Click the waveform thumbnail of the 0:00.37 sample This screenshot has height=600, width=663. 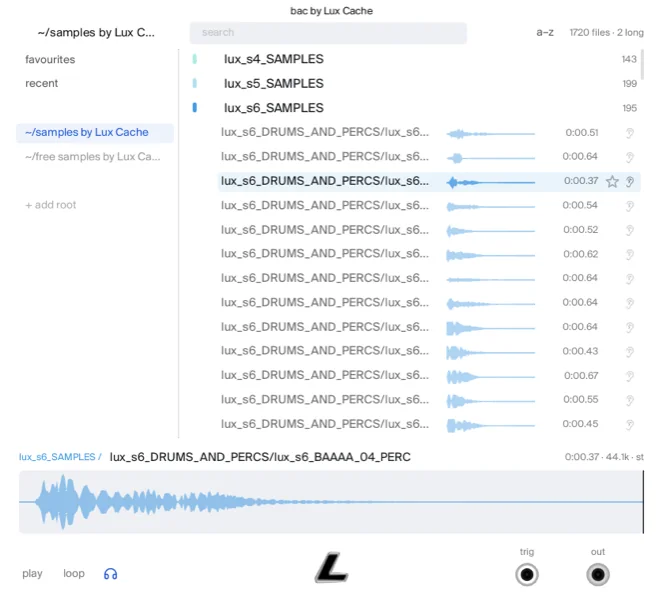click(x=490, y=182)
